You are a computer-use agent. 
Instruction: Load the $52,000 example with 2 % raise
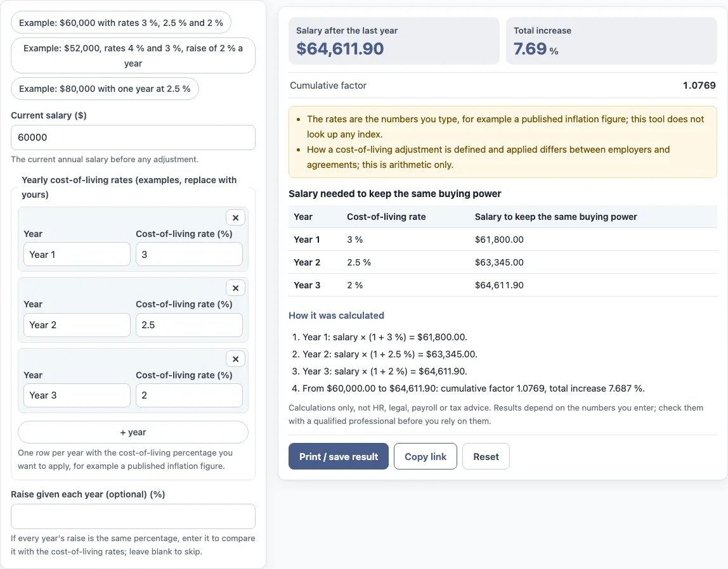[133, 56]
